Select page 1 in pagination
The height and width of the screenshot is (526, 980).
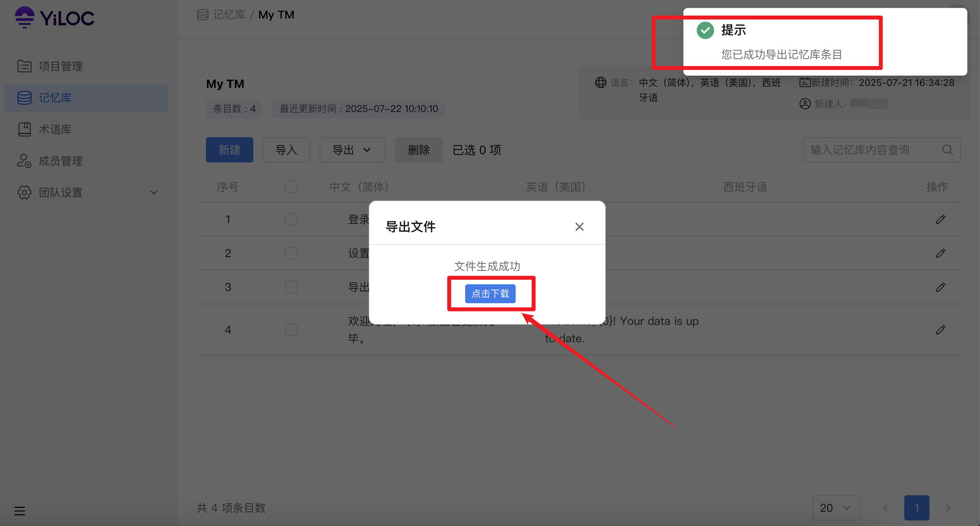point(917,508)
